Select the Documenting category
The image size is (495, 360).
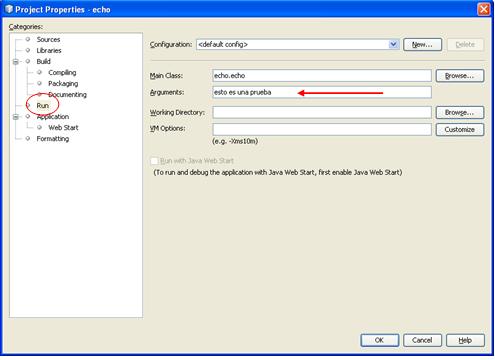(67, 94)
